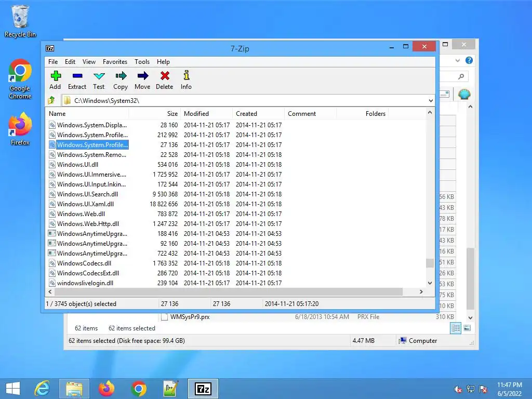This screenshot has width=532, height=399.
Task: Expand the Explorer ribbon chevron
Action: [457, 60]
